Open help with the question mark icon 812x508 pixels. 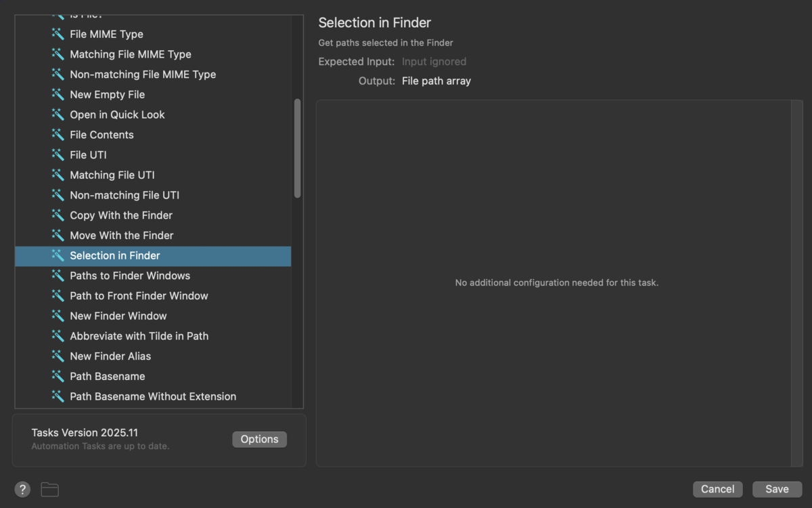22,489
